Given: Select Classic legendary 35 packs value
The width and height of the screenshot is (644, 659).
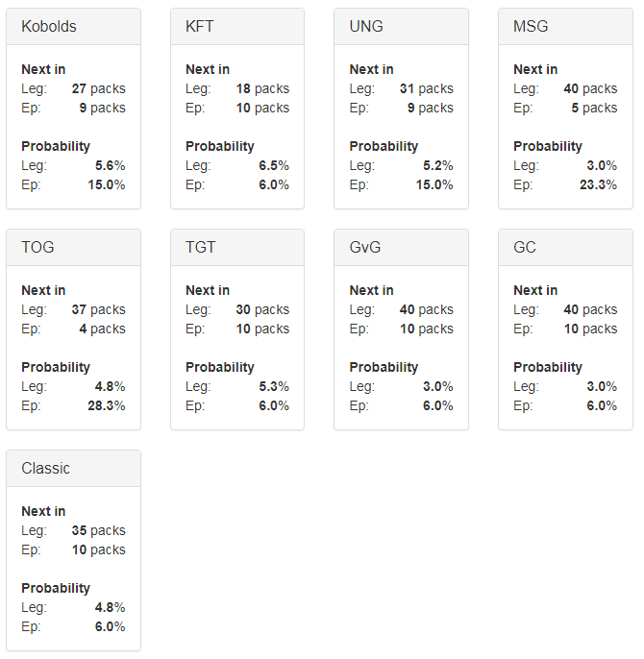Looking at the screenshot, I should [x=98, y=531].
